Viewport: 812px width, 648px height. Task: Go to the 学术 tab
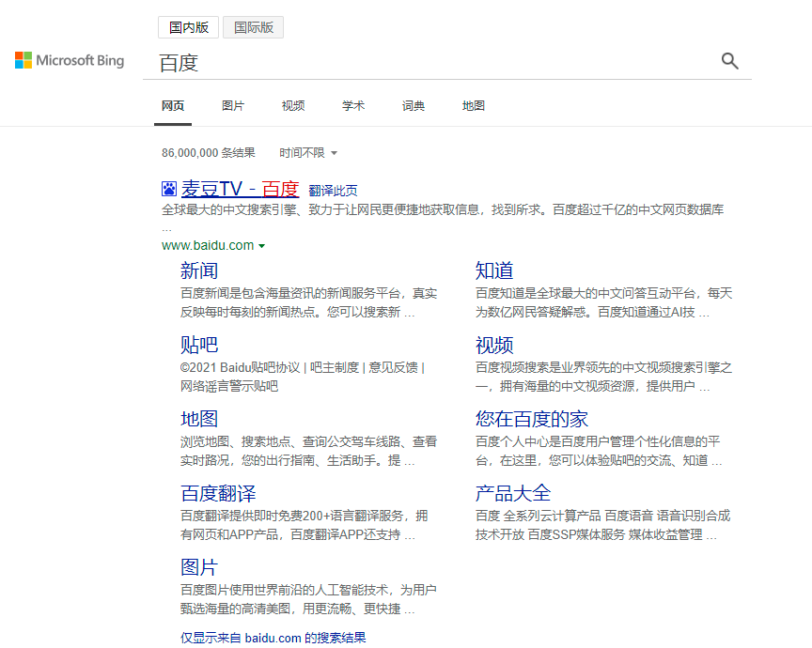pos(353,106)
